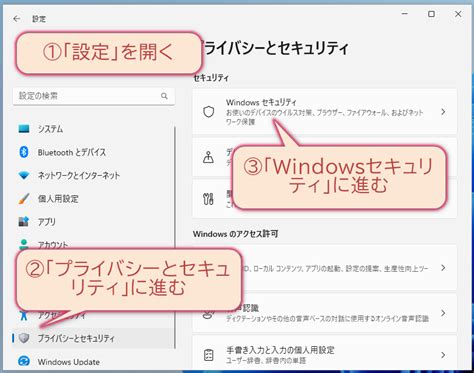Open Bluetooth とデバイス settings
This screenshot has width=474, height=373.
coord(93,152)
